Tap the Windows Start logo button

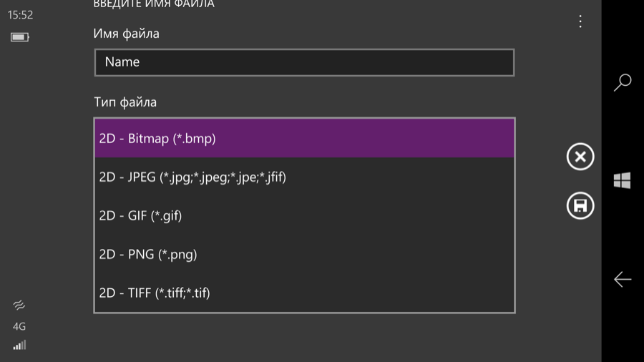[622, 180]
